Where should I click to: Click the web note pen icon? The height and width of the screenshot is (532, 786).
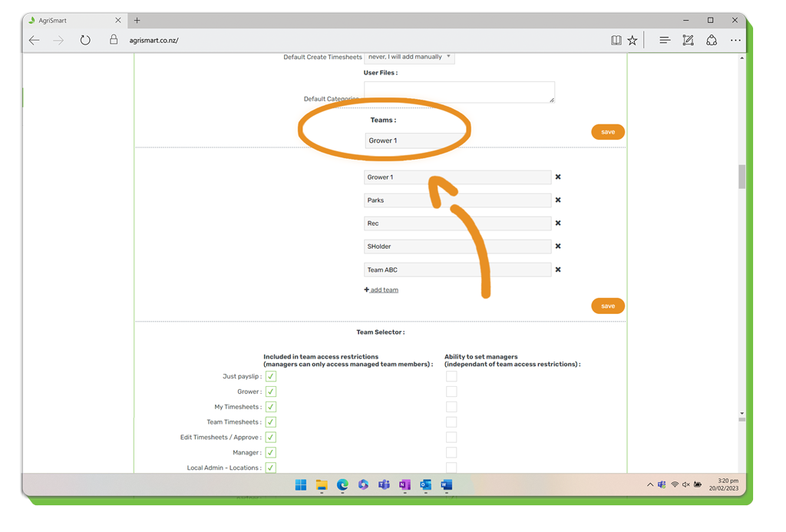[688, 41]
